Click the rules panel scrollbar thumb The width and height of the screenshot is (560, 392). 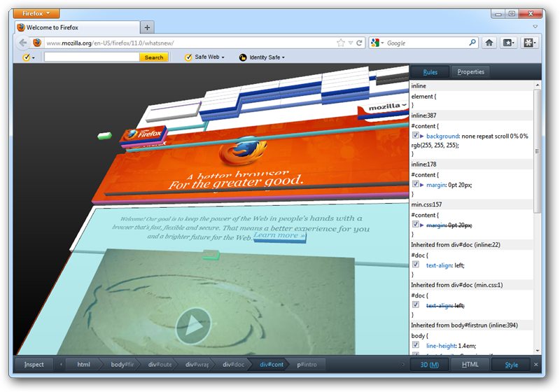point(537,151)
